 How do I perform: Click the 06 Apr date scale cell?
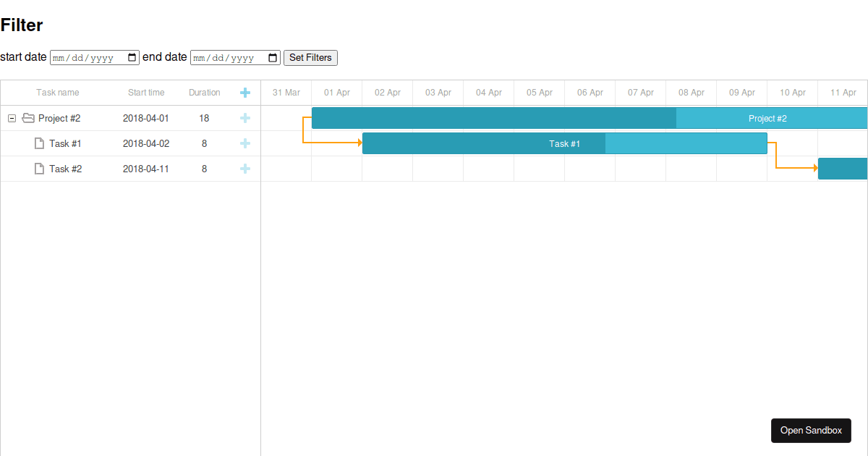click(x=590, y=93)
